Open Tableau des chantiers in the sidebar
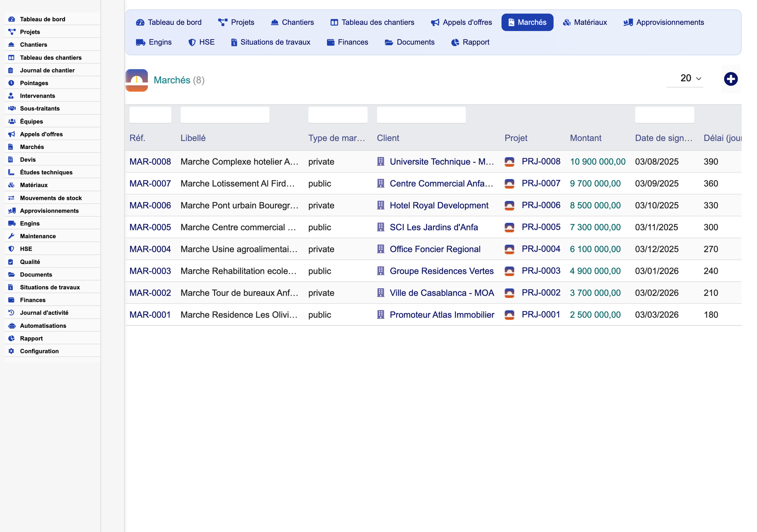The width and height of the screenshot is (757, 532). point(51,58)
